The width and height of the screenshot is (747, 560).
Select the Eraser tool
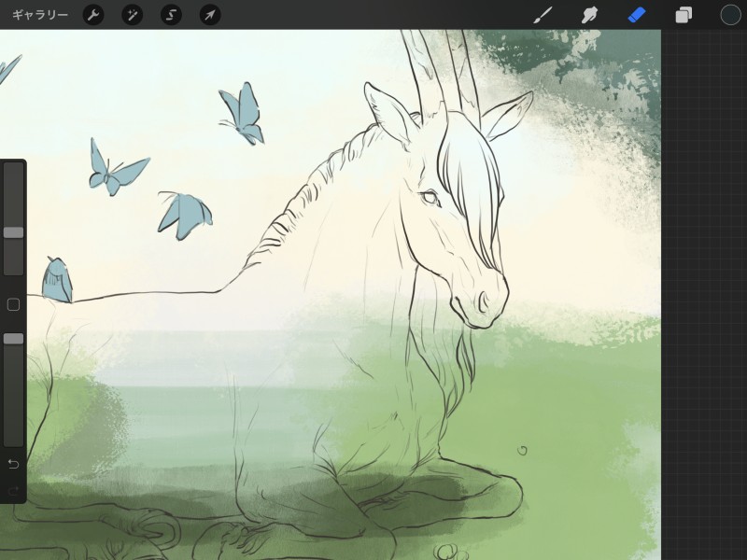[x=637, y=15]
